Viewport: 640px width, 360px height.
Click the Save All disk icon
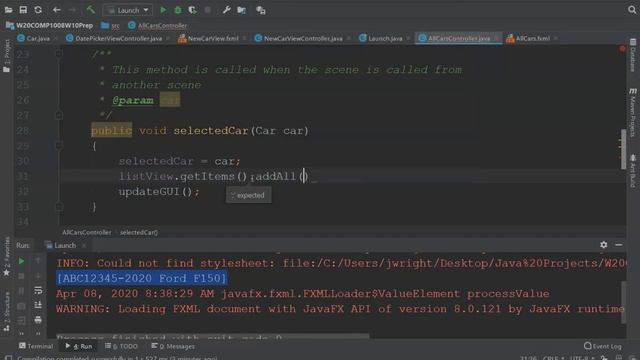23,10
